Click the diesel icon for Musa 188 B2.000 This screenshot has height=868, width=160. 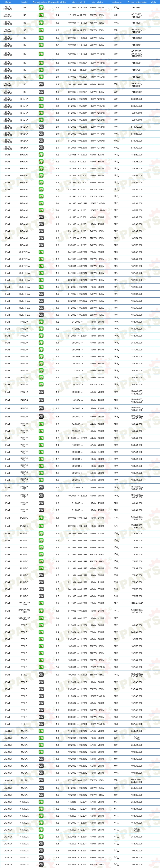coord(41,795)
